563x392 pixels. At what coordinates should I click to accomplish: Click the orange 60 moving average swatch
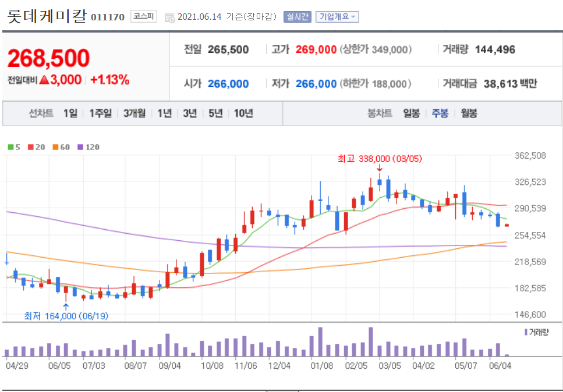click(x=55, y=147)
